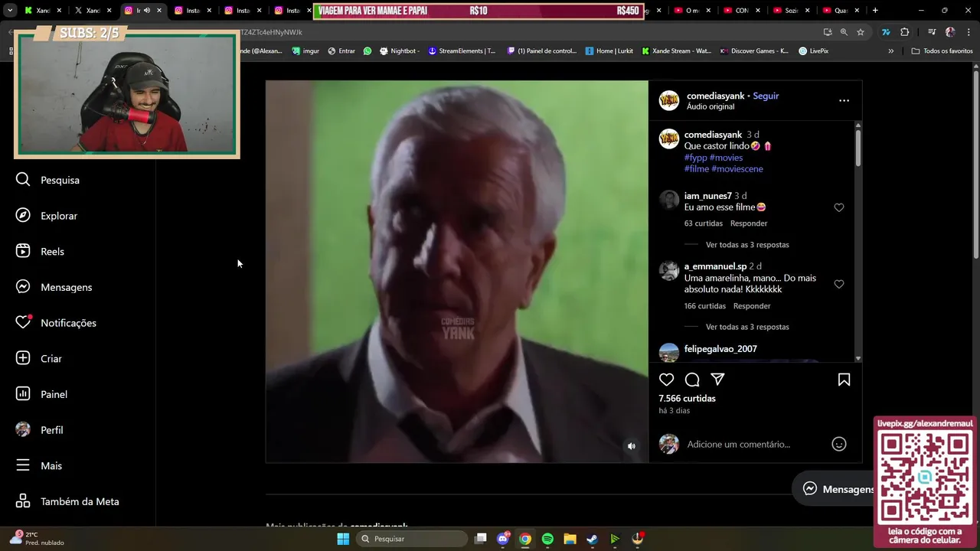The width and height of the screenshot is (980, 551).
Task: Open the three-dot post options menu
Action: tap(844, 100)
